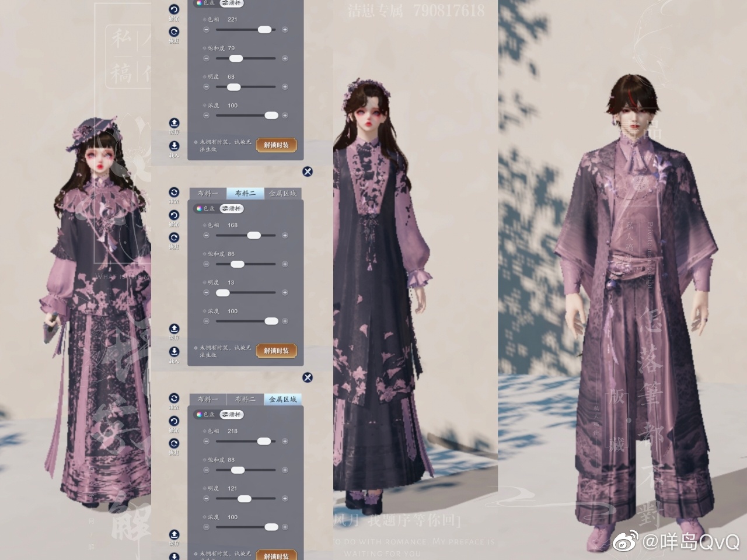Click redo icon beside active 金属区域 panel
747x560 pixels.
(174, 443)
